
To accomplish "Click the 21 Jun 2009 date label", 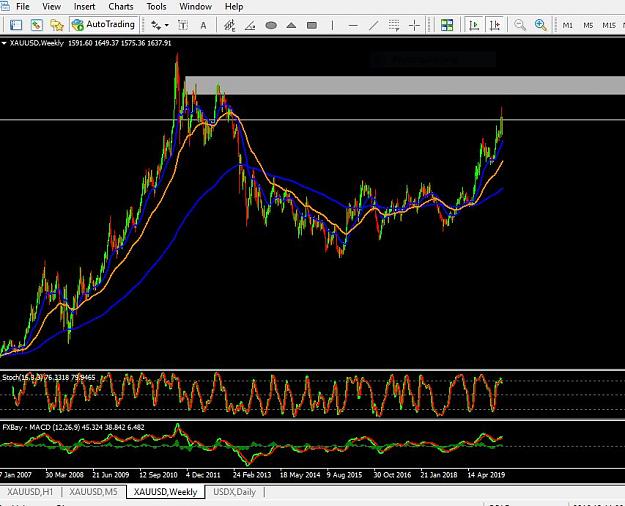I will pyautogui.click(x=111, y=475).
